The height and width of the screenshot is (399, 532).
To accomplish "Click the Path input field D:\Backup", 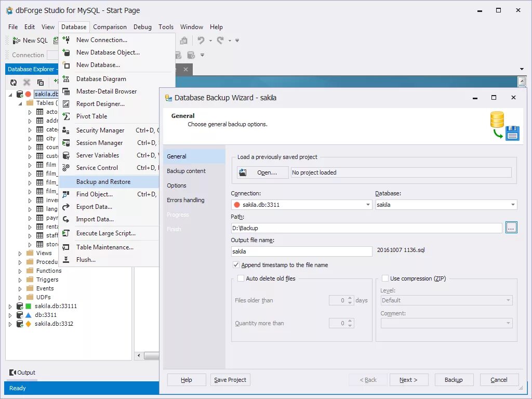I will tap(366, 228).
